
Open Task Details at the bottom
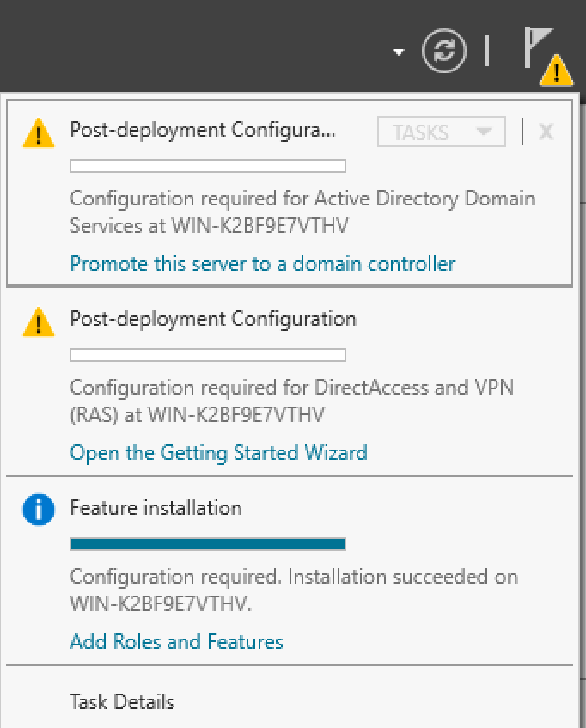tap(122, 702)
